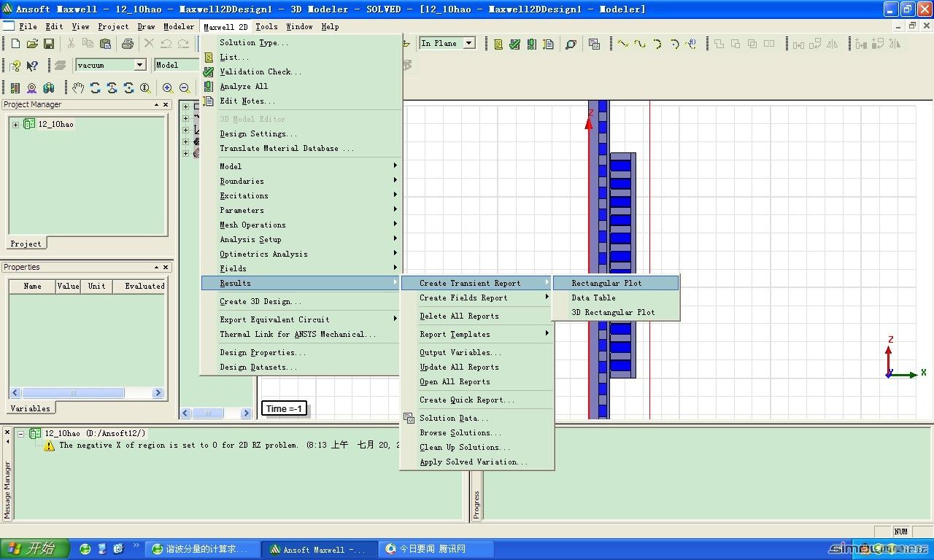Open Report Templates submenu

[x=477, y=334]
